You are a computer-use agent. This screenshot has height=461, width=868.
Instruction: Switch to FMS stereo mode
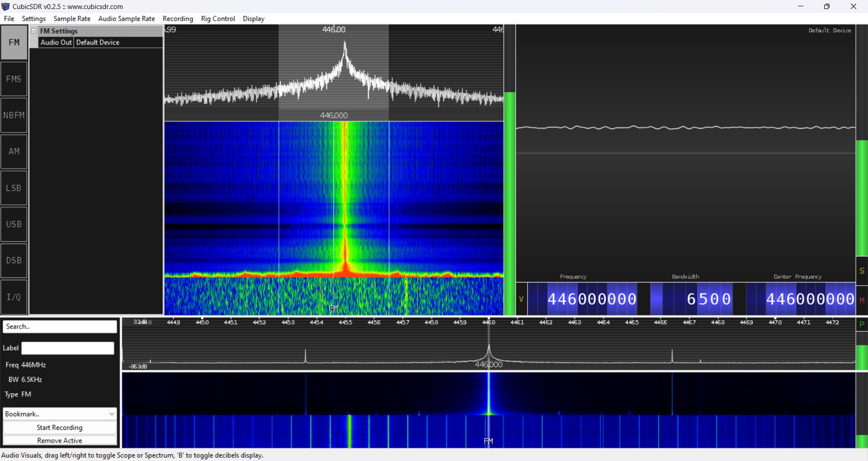(14, 79)
